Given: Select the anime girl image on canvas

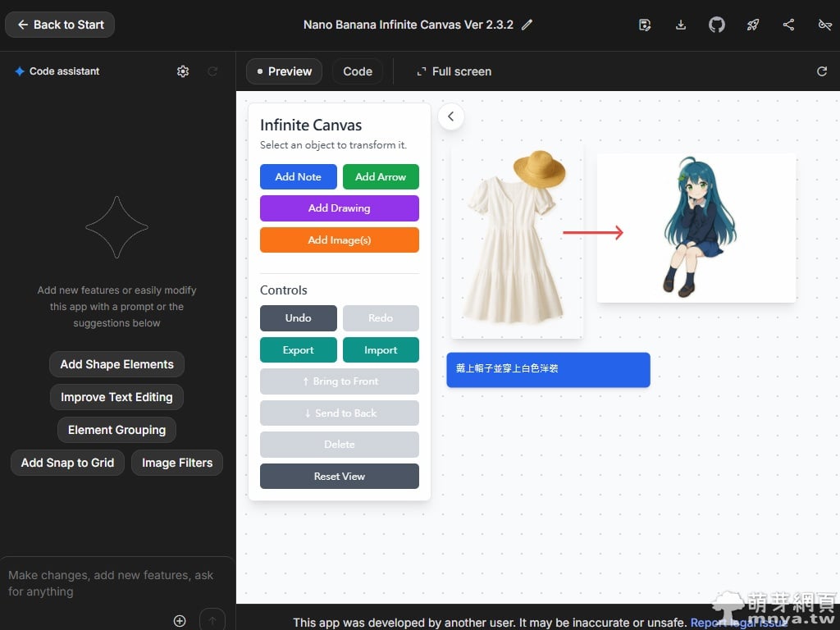Looking at the screenshot, I should (696, 227).
